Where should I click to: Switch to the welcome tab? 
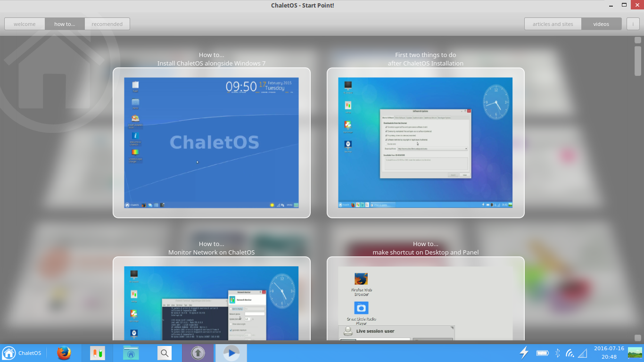pyautogui.click(x=25, y=24)
